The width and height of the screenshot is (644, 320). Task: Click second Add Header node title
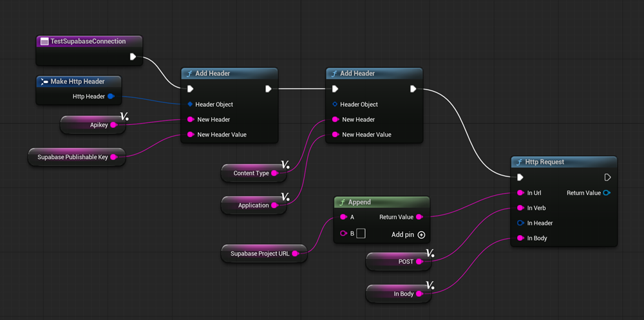click(x=357, y=73)
